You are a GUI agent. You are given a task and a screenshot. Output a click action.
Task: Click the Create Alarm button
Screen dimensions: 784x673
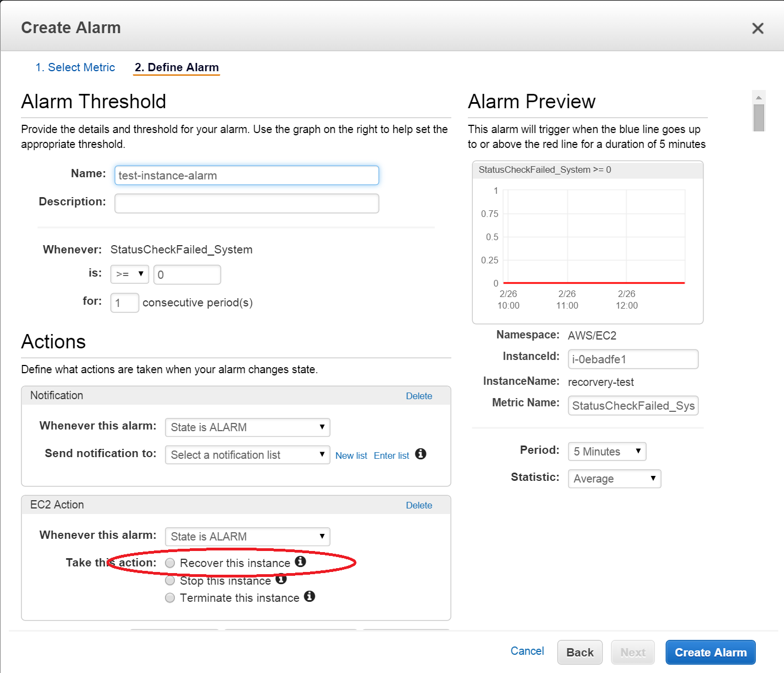point(710,652)
